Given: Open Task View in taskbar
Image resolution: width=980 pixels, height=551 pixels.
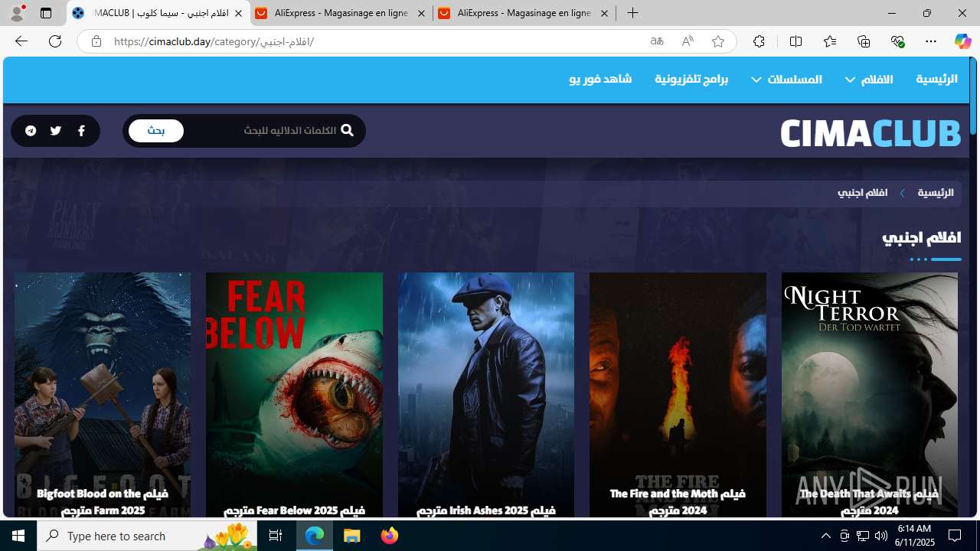Looking at the screenshot, I should [x=276, y=536].
